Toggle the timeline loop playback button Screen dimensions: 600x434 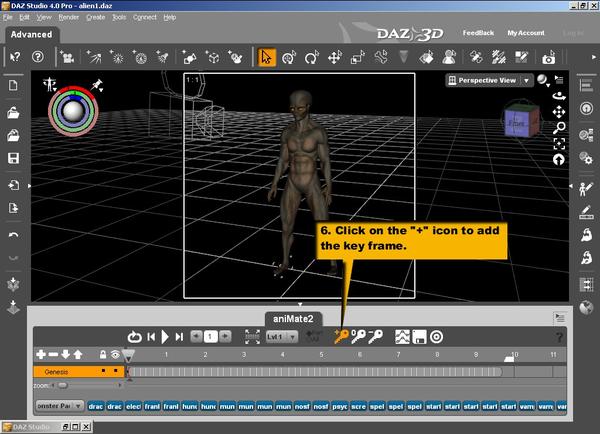(135, 337)
